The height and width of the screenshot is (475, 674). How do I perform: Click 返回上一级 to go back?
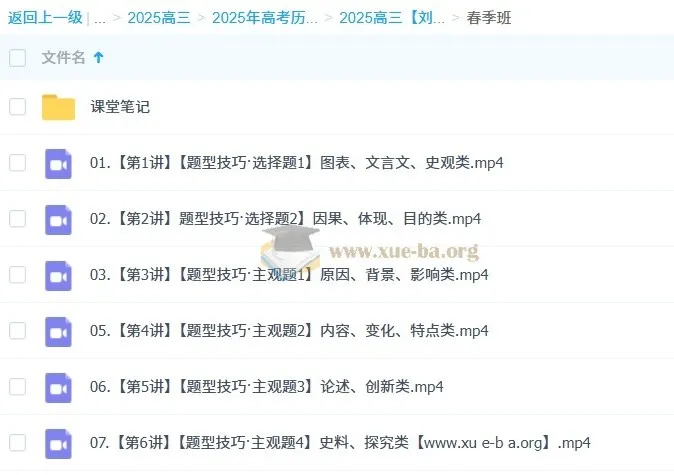point(43,17)
